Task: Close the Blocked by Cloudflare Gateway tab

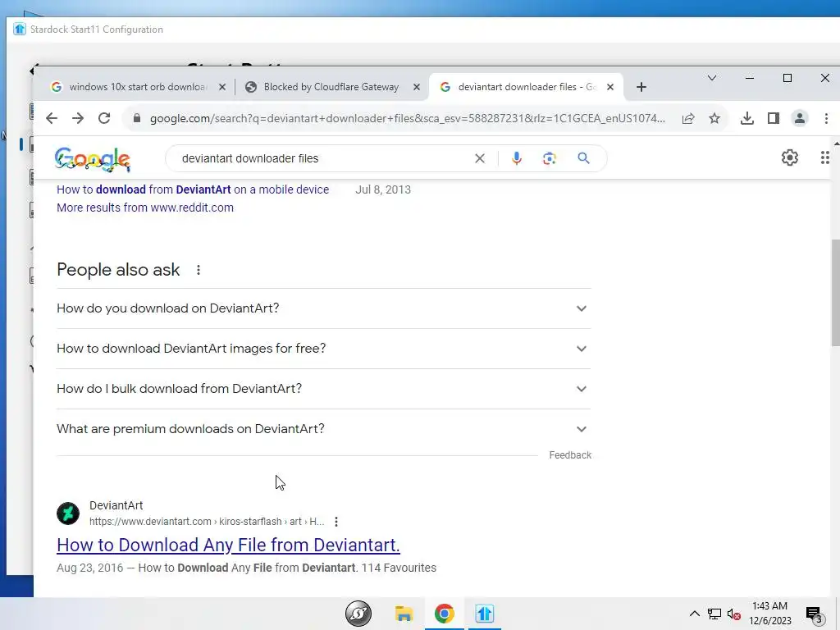Action: [416, 87]
